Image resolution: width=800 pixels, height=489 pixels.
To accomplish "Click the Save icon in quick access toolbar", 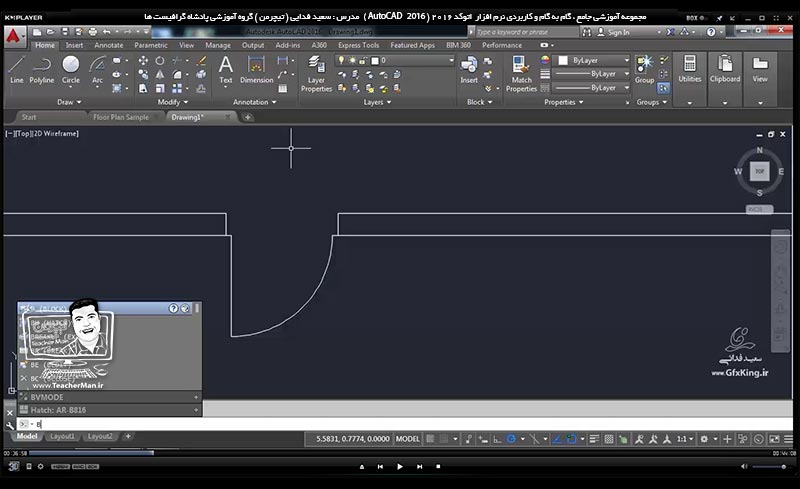I will pos(64,32).
